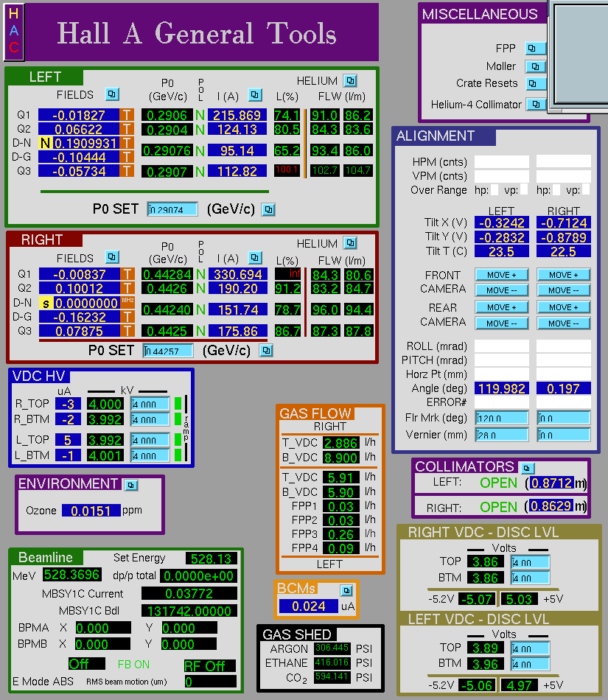Click the red inf helium level readout
The width and height of the screenshot is (608, 700).
pos(287,273)
